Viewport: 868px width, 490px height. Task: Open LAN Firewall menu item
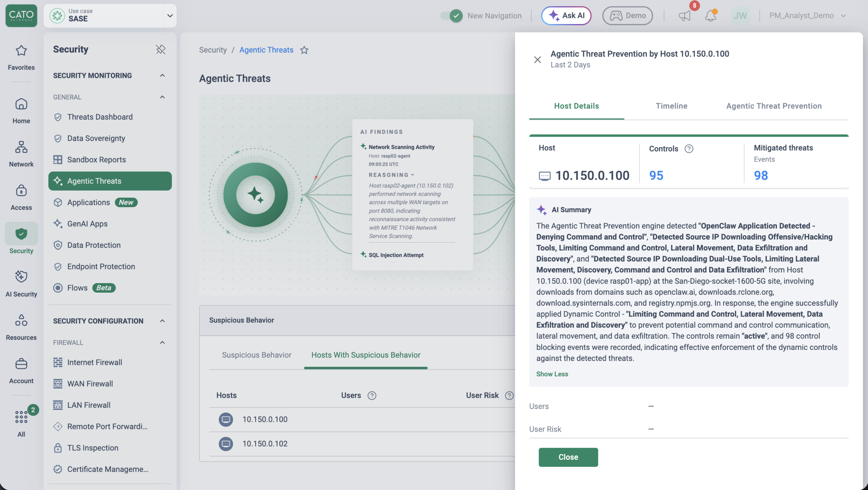[x=110, y=405]
